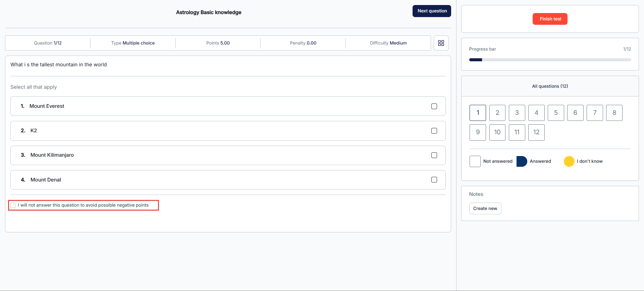Jump to question 12
This screenshot has height=291, width=644.
pos(536,132)
